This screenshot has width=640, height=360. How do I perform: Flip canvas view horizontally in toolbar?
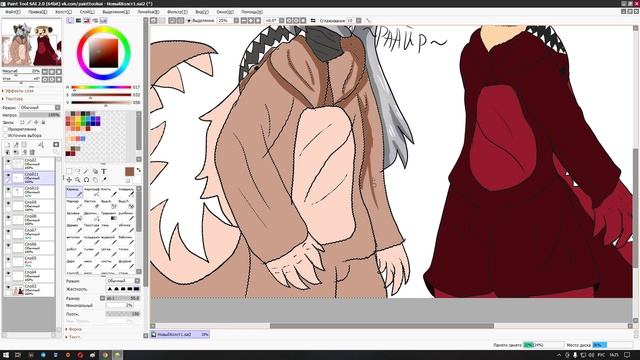[313, 20]
